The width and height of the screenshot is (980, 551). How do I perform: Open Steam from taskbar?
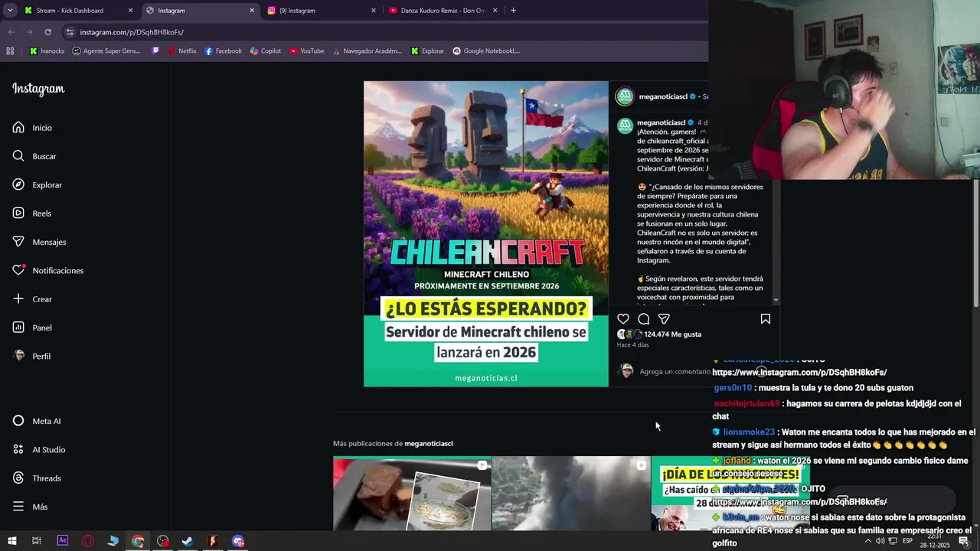tap(187, 541)
